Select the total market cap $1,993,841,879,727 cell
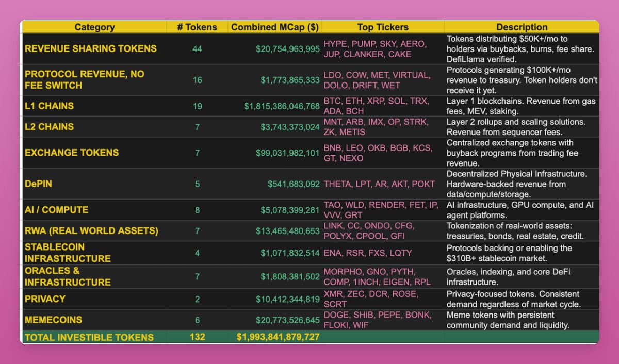This screenshot has width=619, height=364. tap(274, 337)
